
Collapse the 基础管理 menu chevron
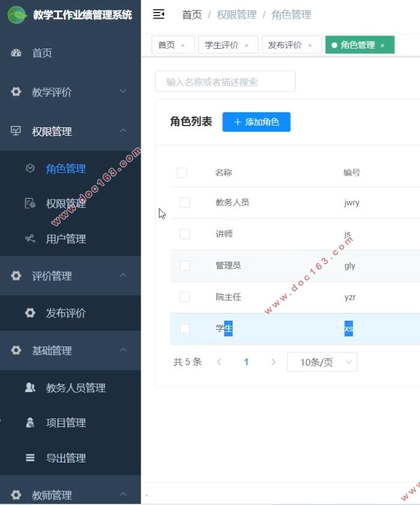pyautogui.click(x=123, y=349)
